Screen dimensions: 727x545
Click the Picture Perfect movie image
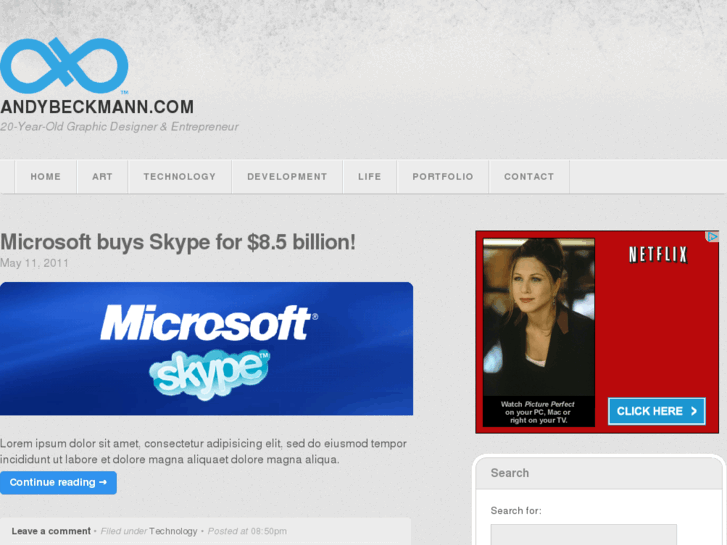click(x=539, y=317)
